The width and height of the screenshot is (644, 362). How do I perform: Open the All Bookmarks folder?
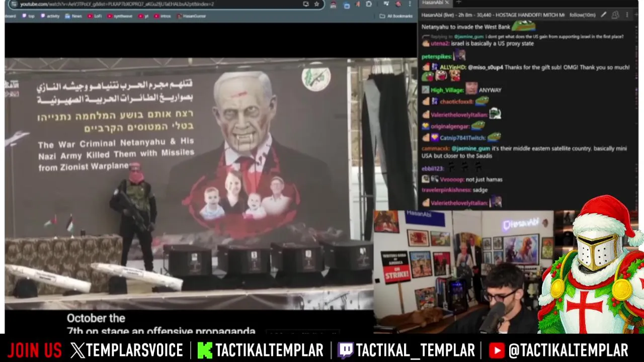[x=396, y=16]
